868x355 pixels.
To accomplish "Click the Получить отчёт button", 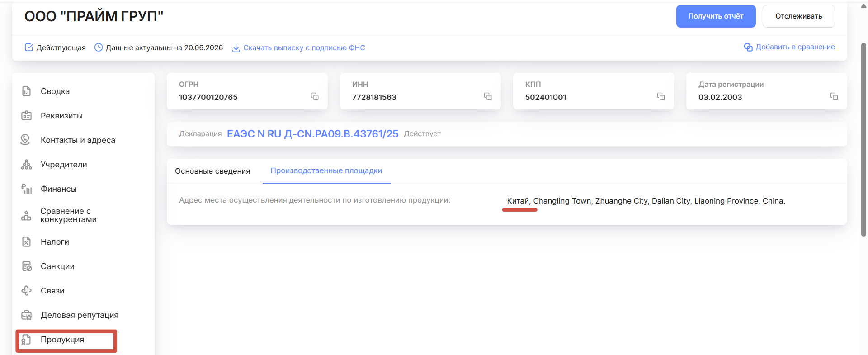I will click(x=716, y=16).
